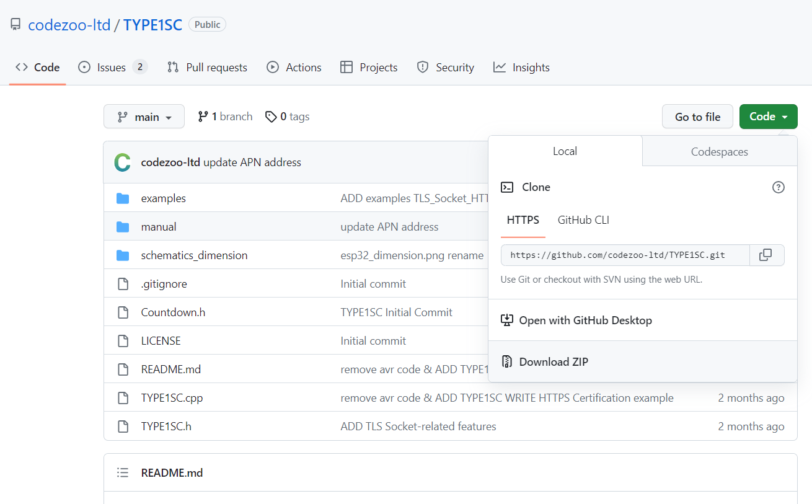Screen dimensions: 812x504
Task: Click the repository icon beside codezoo-ltd
Action: point(15,25)
